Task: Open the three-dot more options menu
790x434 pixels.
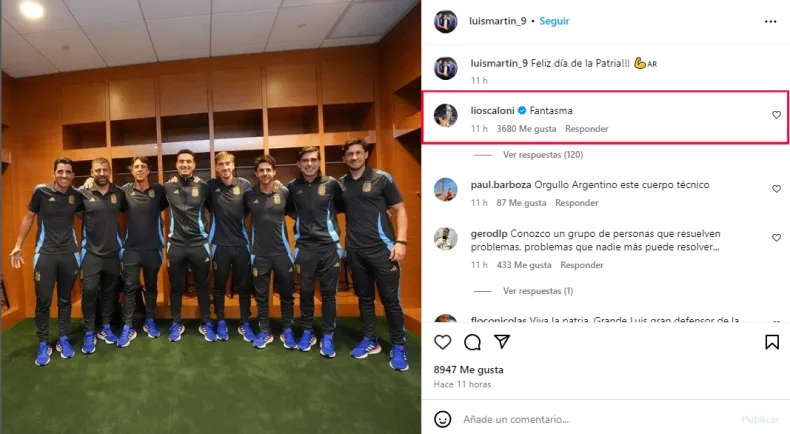Action: (770, 21)
